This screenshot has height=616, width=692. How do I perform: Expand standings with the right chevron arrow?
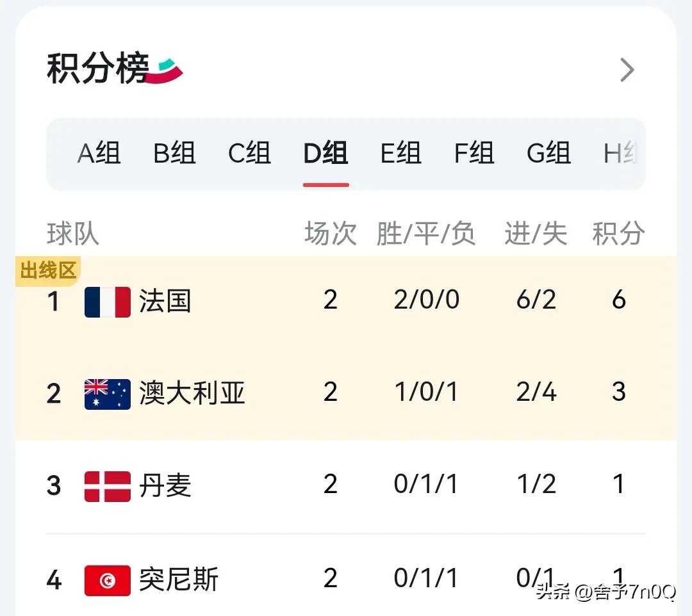627,70
